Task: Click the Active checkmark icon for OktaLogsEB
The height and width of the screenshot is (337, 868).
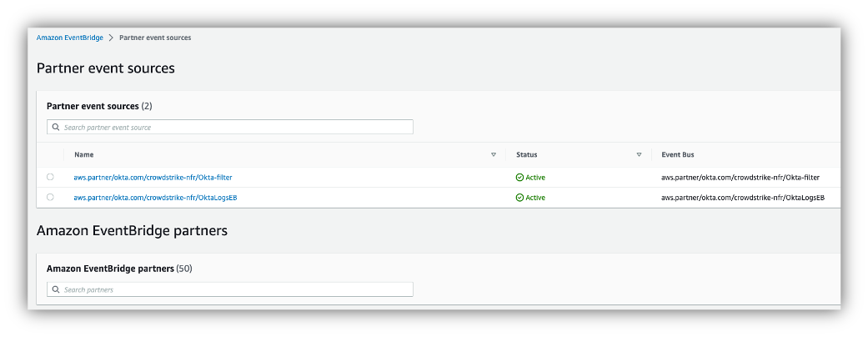Action: coord(519,198)
